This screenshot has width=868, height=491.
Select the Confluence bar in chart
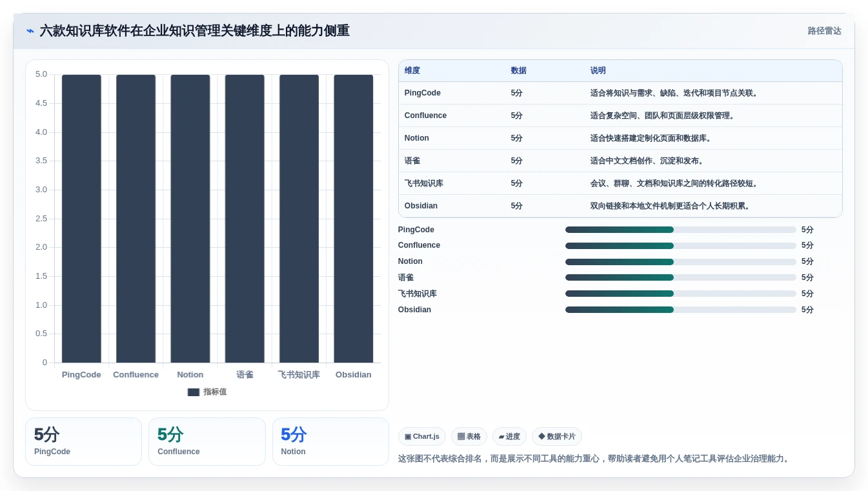(136, 219)
